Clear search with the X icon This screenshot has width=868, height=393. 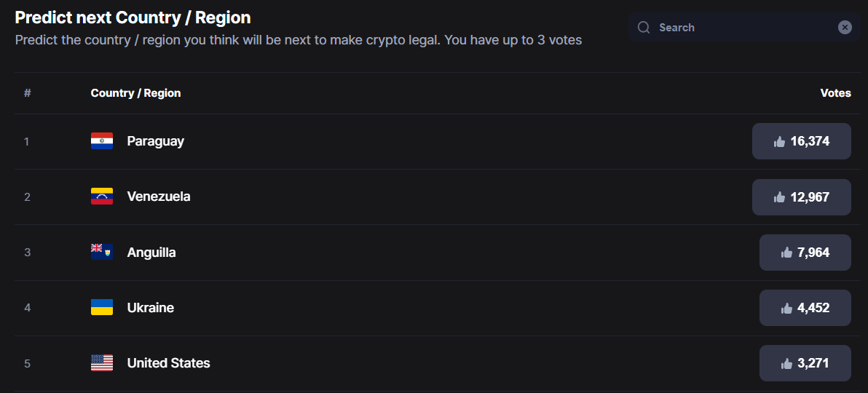point(845,28)
